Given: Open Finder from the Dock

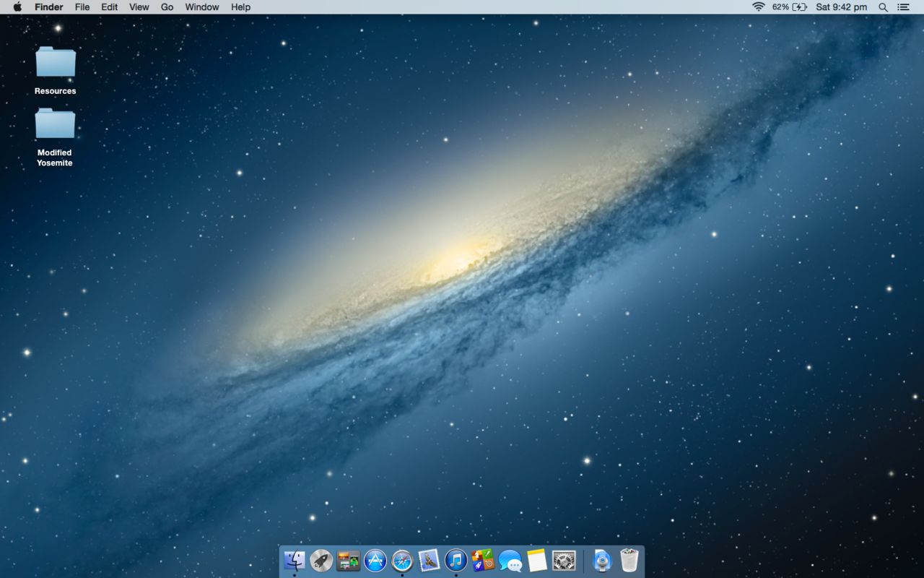Looking at the screenshot, I should pos(295,560).
